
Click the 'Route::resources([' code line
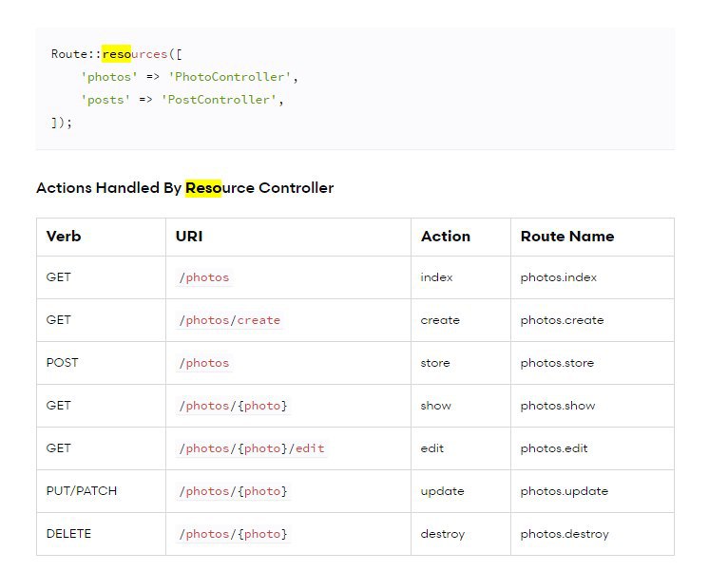(117, 54)
